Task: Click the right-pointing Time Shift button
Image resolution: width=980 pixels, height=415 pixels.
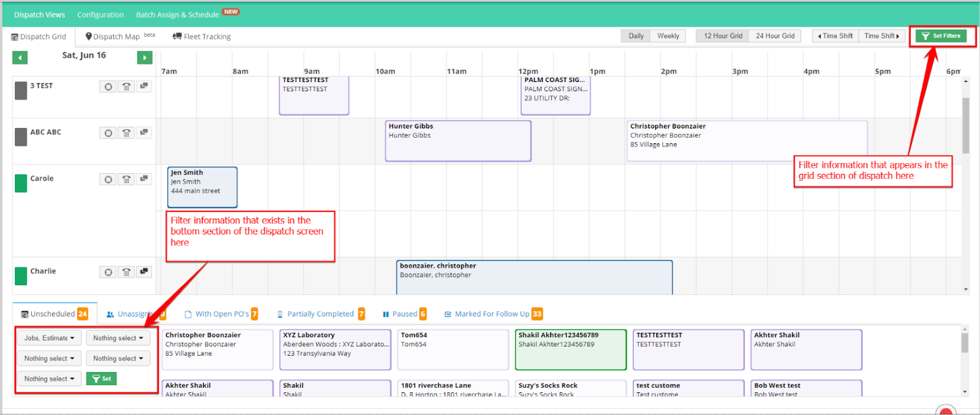Action: 881,36
